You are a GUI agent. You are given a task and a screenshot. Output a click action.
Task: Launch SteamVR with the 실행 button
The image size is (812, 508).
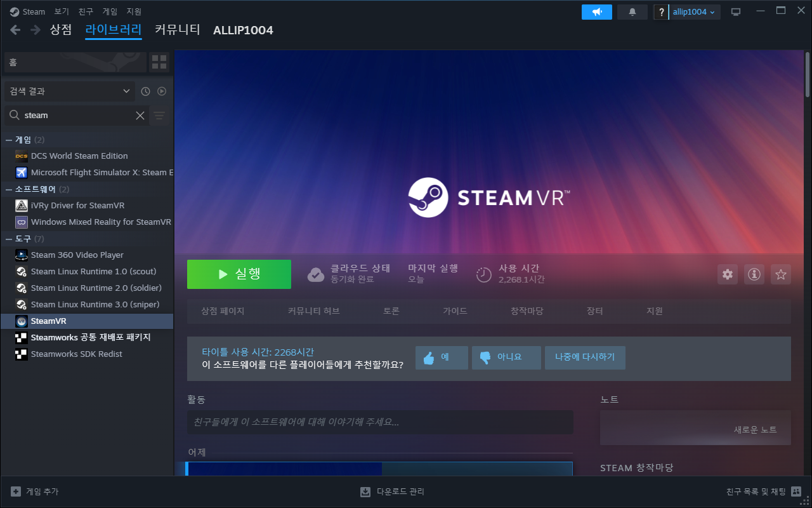coord(239,274)
